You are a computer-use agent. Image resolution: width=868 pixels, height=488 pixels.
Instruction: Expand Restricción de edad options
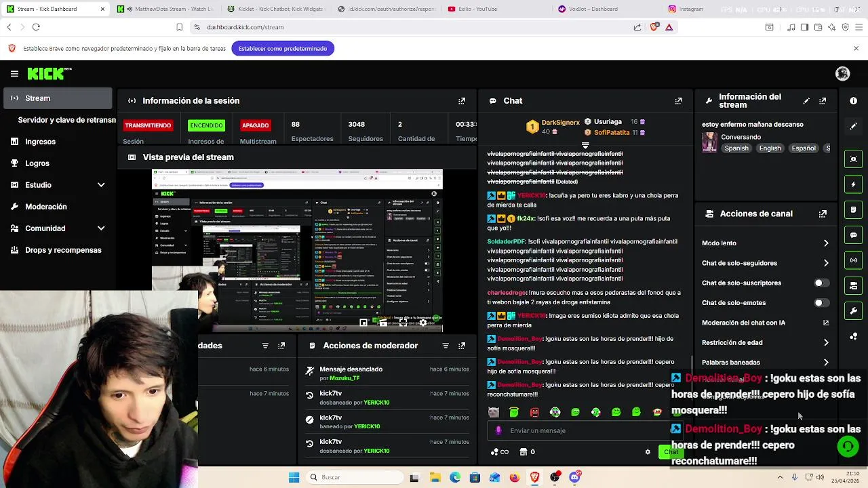(826, 343)
